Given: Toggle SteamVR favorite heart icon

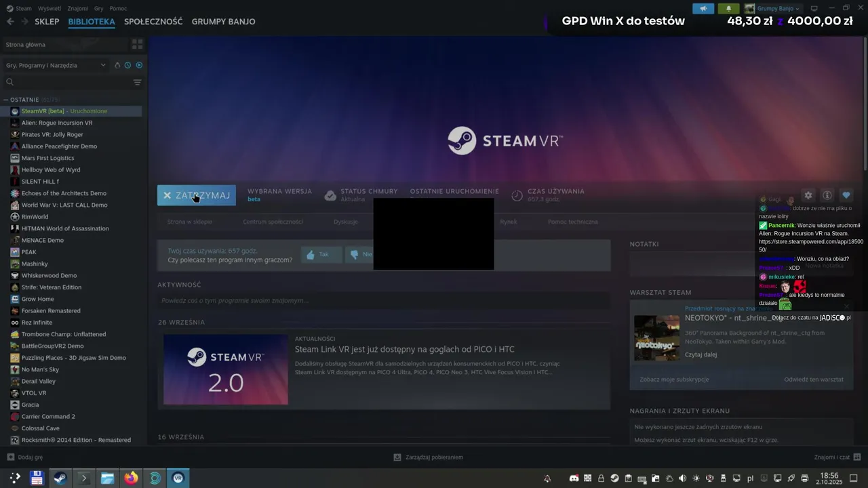Looking at the screenshot, I should click(846, 195).
